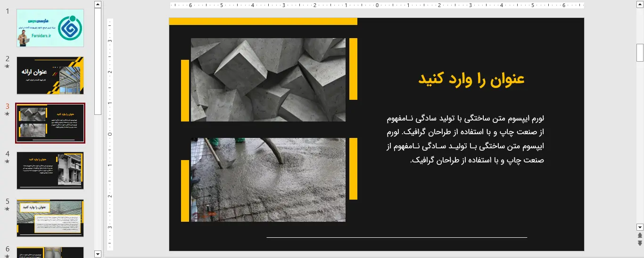
Task: Go to previous slide using double-up arrow
Action: [x=640, y=235]
